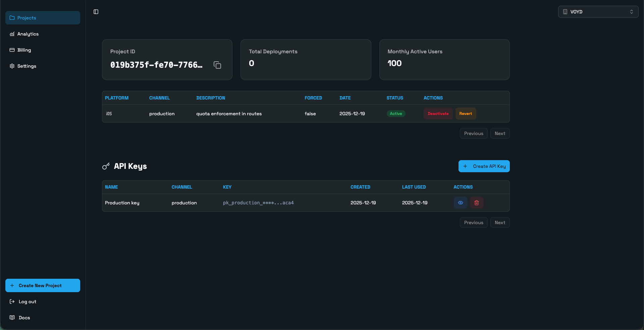This screenshot has height=330, width=644.
Task: Toggle the Active status badge
Action: (396, 114)
